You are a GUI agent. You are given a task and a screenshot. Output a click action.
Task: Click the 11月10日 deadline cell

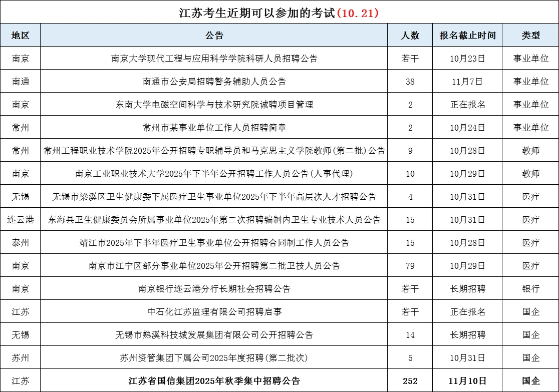pyautogui.click(x=466, y=380)
